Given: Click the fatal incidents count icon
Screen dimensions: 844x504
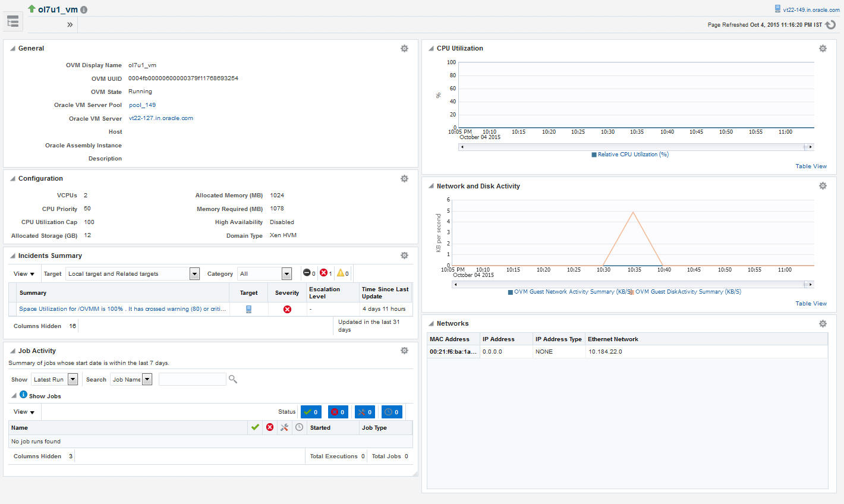Looking at the screenshot, I should [x=307, y=273].
